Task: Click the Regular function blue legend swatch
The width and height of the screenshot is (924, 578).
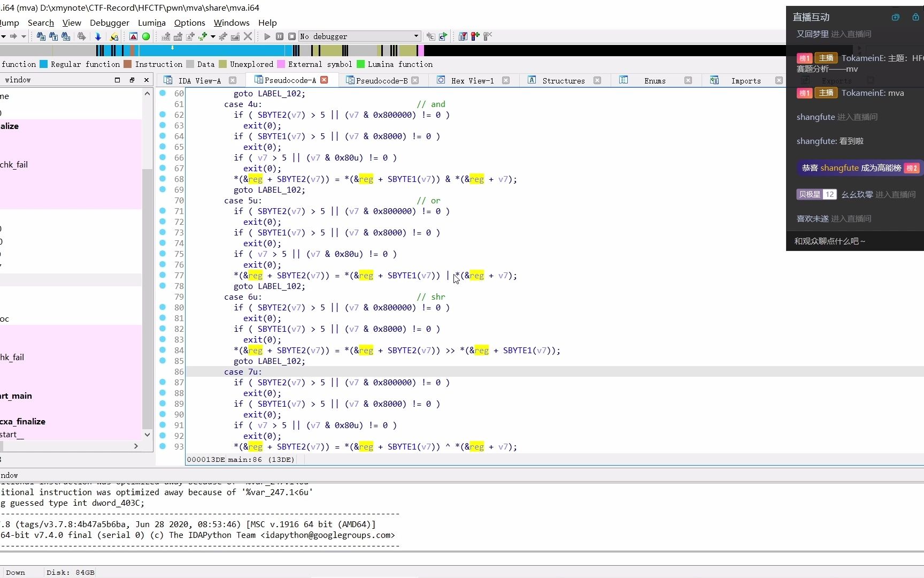Action: tap(44, 64)
